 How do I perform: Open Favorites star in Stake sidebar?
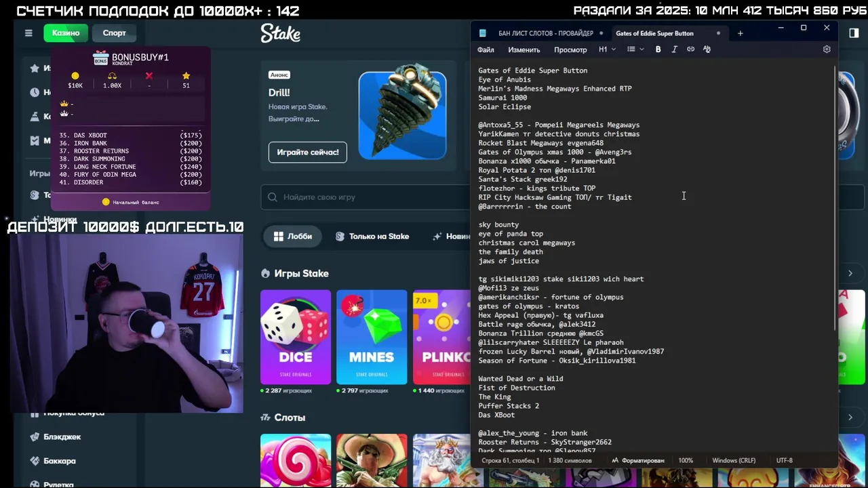click(35, 68)
